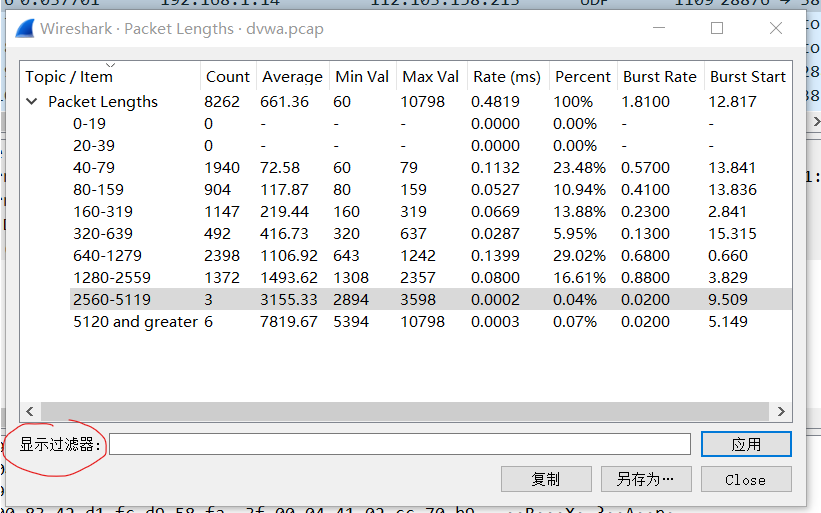Click the left arrow of horizontal scrollbar

coord(30,411)
